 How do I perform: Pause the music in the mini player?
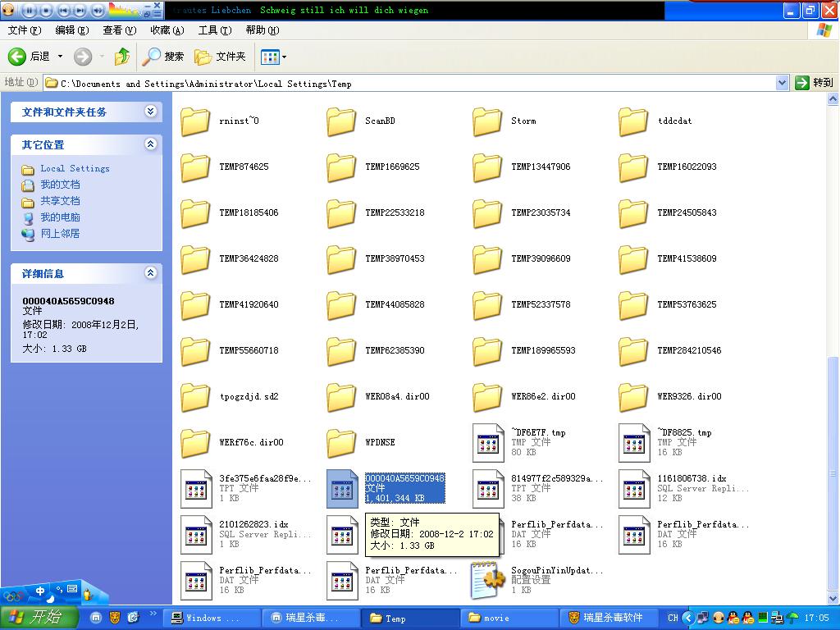click(30, 11)
